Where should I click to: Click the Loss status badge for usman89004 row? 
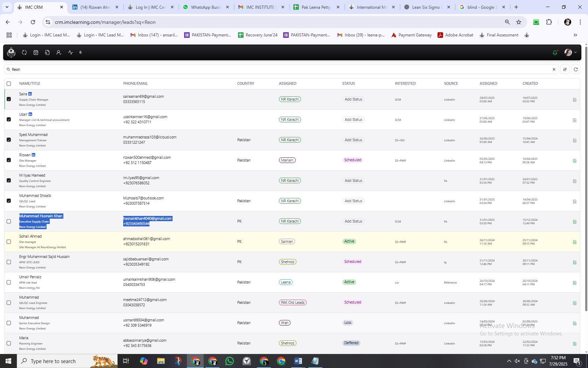tap(348, 323)
